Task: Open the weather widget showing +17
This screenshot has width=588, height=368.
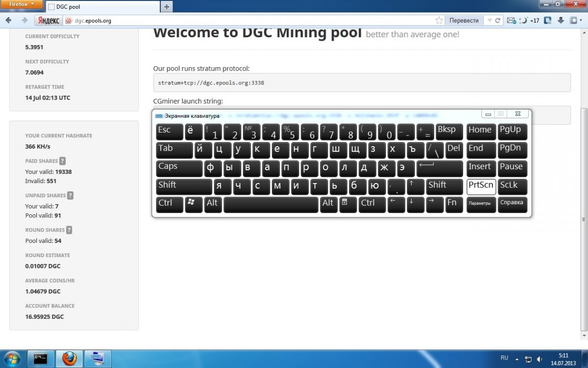Action: pos(530,21)
